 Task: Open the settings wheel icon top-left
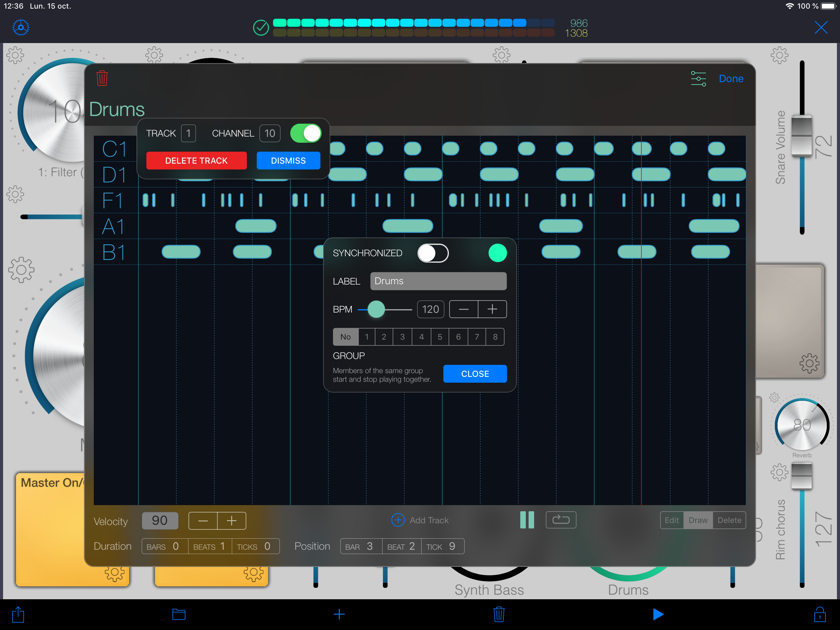pyautogui.click(x=21, y=27)
